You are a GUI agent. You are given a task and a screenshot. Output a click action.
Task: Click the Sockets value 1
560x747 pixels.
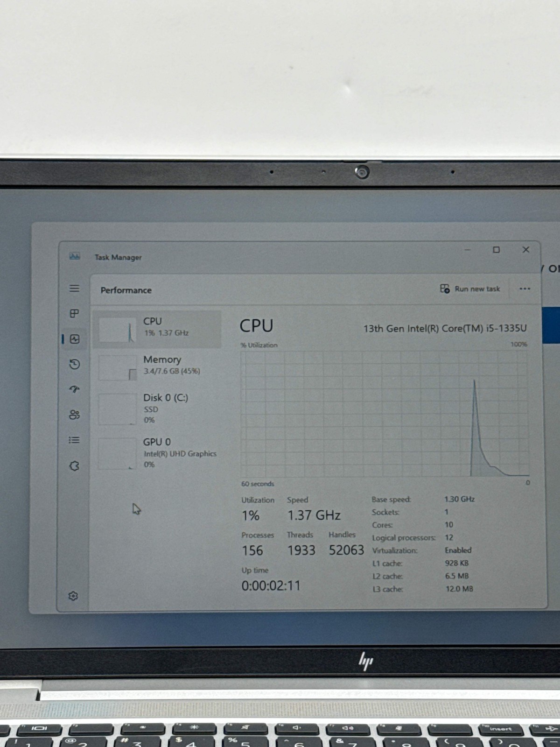pyautogui.click(x=446, y=512)
